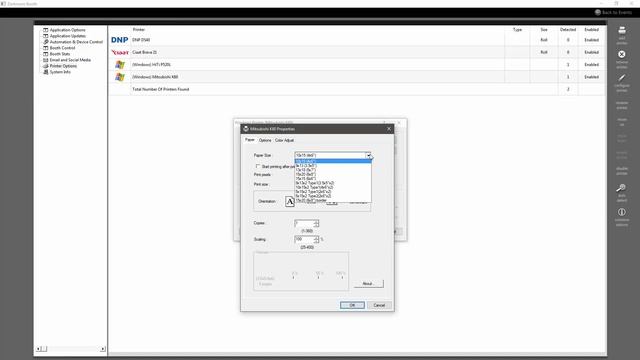Click the Email and Social Media tree icon

[x=46, y=60]
